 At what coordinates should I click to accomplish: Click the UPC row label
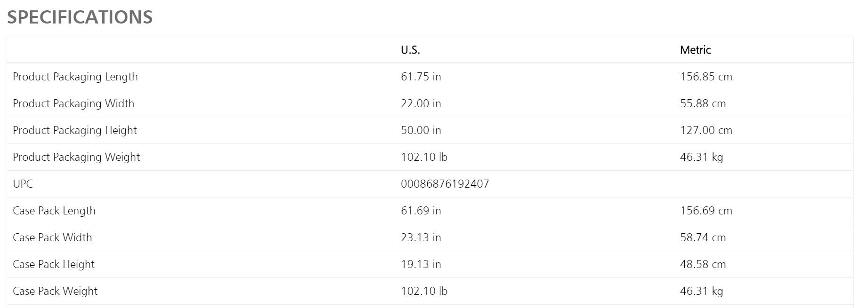pyautogui.click(x=23, y=184)
